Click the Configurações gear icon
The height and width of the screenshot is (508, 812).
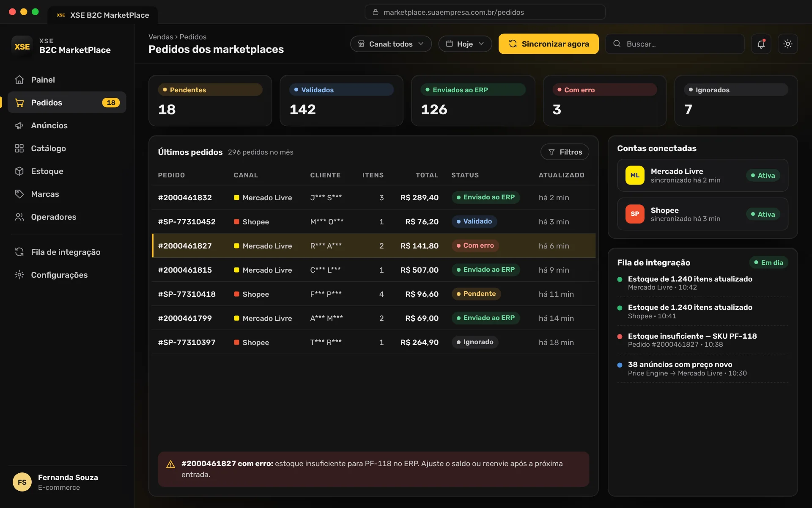pos(19,275)
